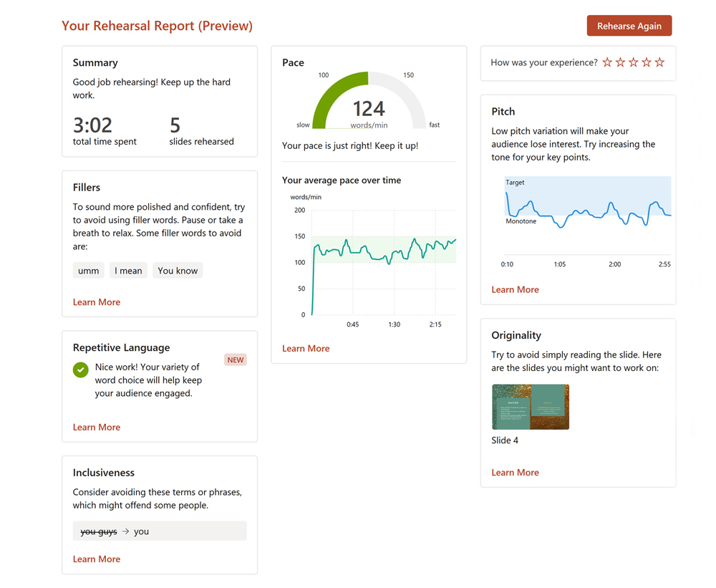Viewport: 716px width, 588px height.
Task: Click the Rehearse Again button
Action: [629, 26]
